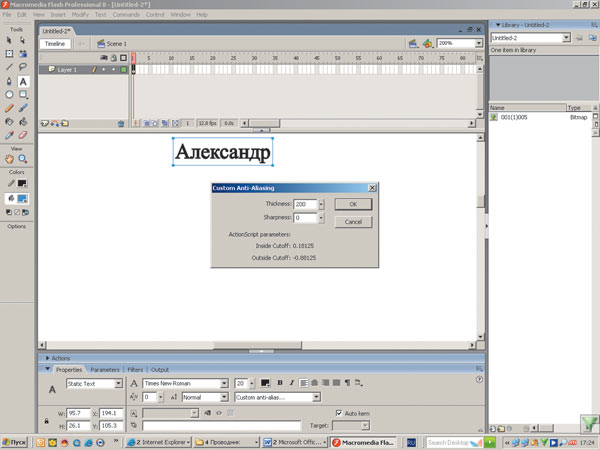Open the Modify menu
The height and width of the screenshot is (450, 600).
[x=80, y=15]
